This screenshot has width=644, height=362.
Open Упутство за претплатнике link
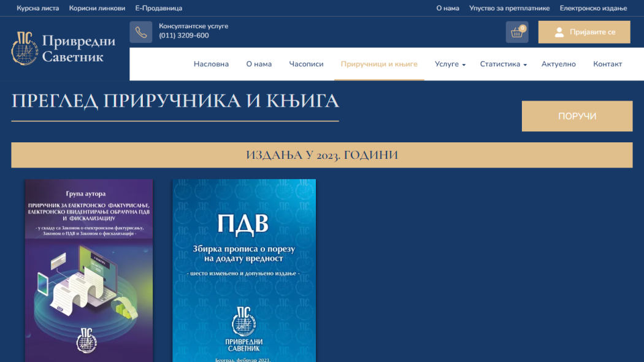coord(509,8)
